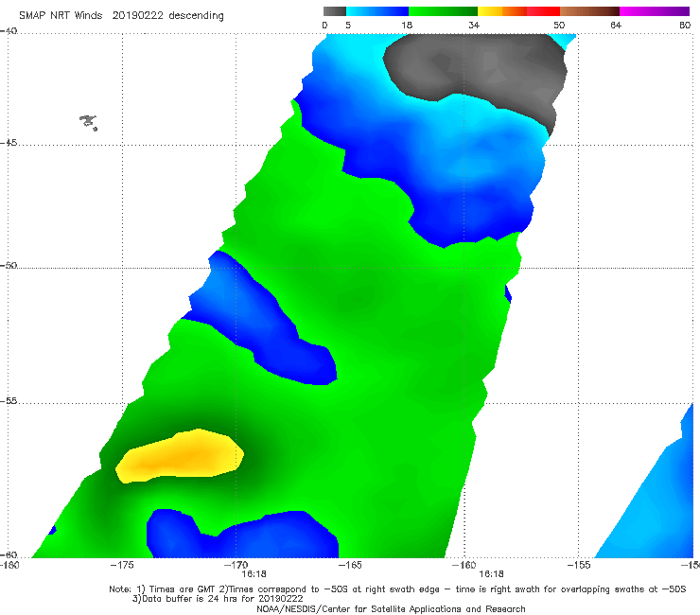Click the longitude label '-160'
Image resolution: width=700 pixels, height=615 pixels.
tap(464, 565)
